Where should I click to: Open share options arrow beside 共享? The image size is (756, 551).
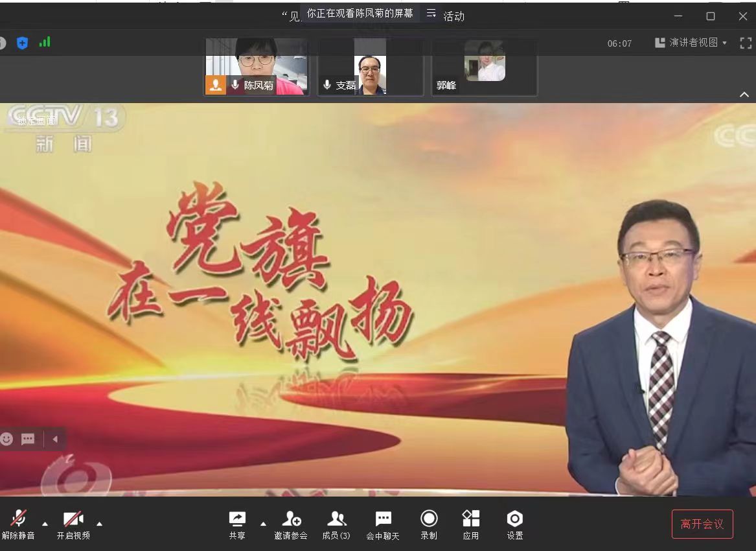coord(263,524)
